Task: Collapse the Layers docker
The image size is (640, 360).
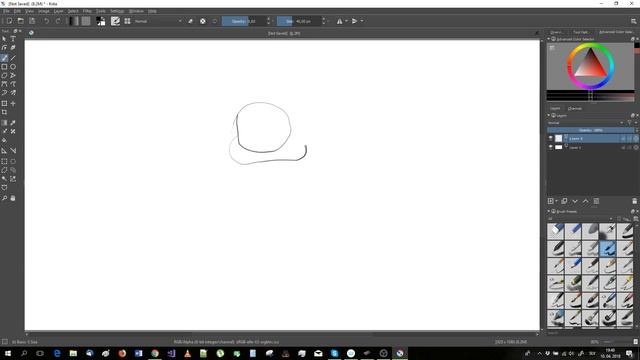Action: click(x=549, y=116)
